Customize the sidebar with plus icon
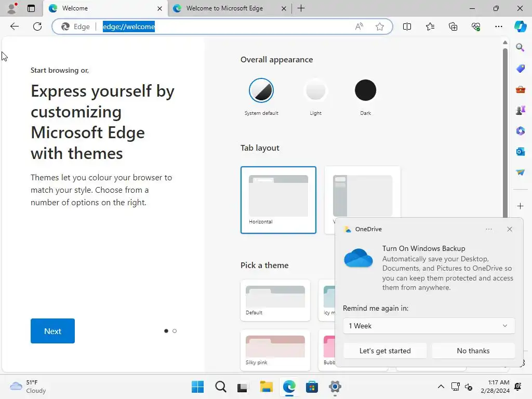The image size is (532, 399). [520, 206]
